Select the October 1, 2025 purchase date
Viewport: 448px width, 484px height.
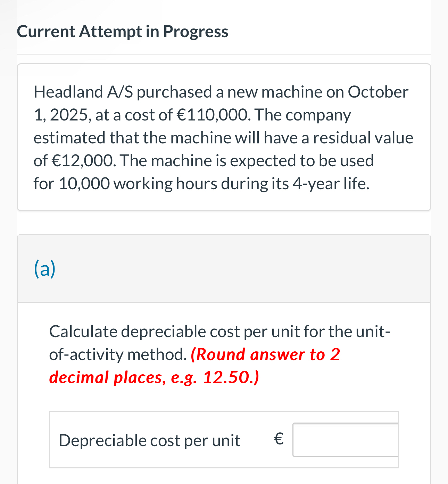click(x=379, y=92)
